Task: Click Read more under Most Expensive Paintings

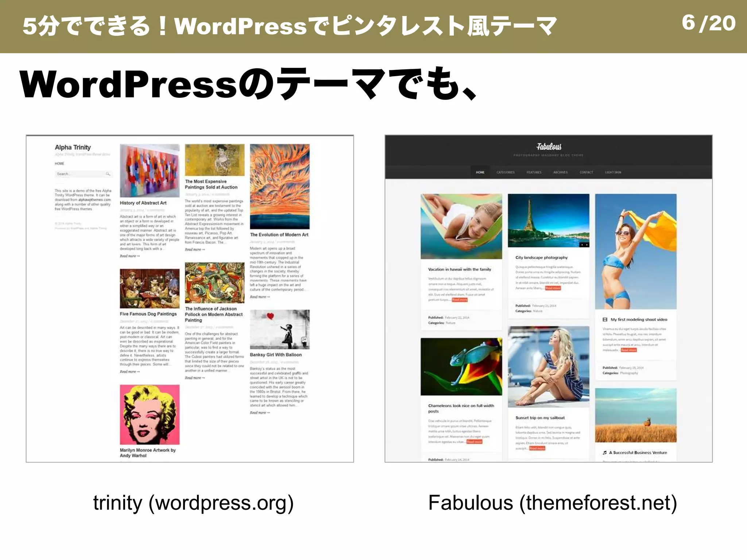Action: click(195, 250)
